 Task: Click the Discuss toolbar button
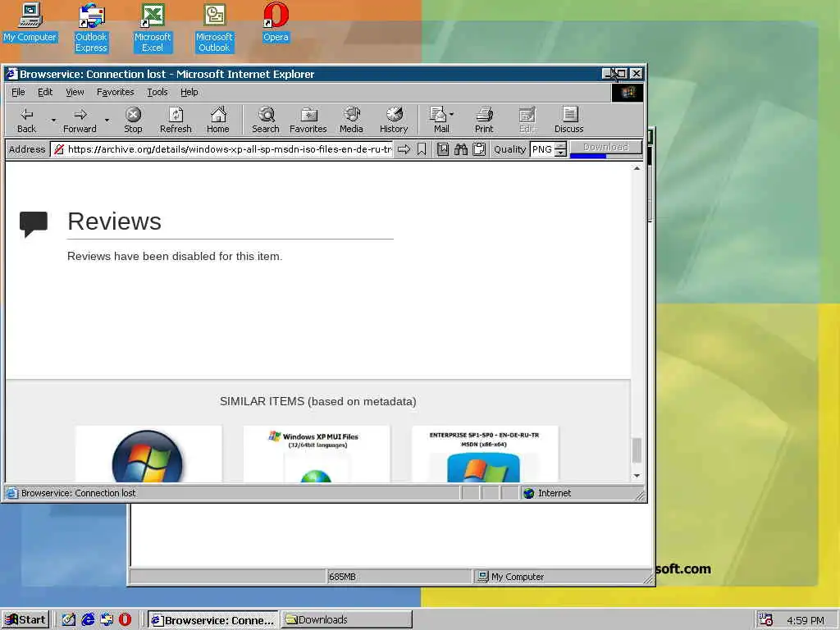[569, 120]
